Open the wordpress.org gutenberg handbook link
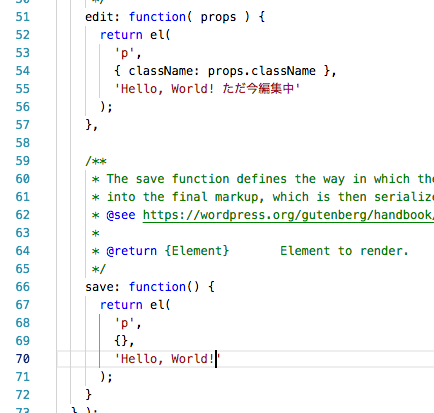Screen dimensions: 434x413 click(288, 215)
